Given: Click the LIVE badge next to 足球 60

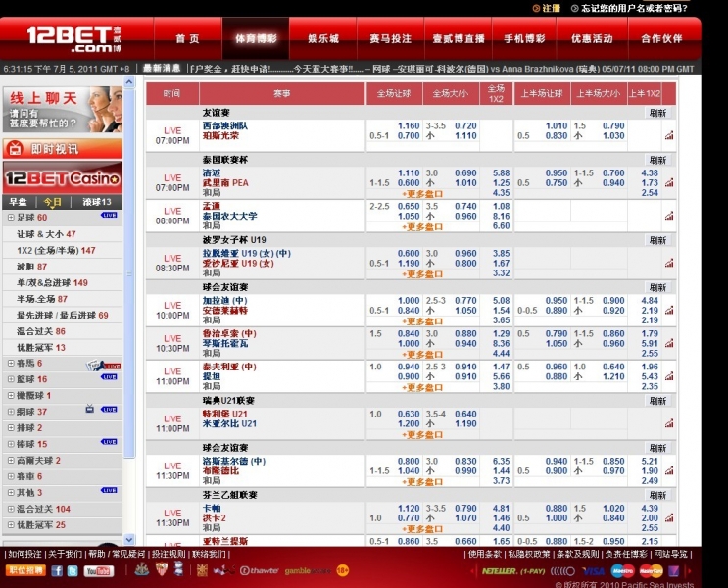Looking at the screenshot, I should [109, 215].
